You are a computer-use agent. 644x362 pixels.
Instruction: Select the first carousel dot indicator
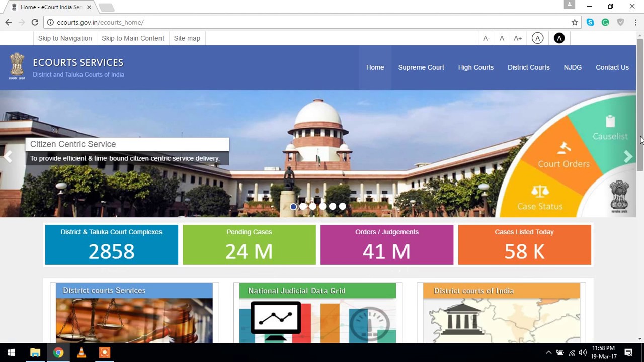293,206
